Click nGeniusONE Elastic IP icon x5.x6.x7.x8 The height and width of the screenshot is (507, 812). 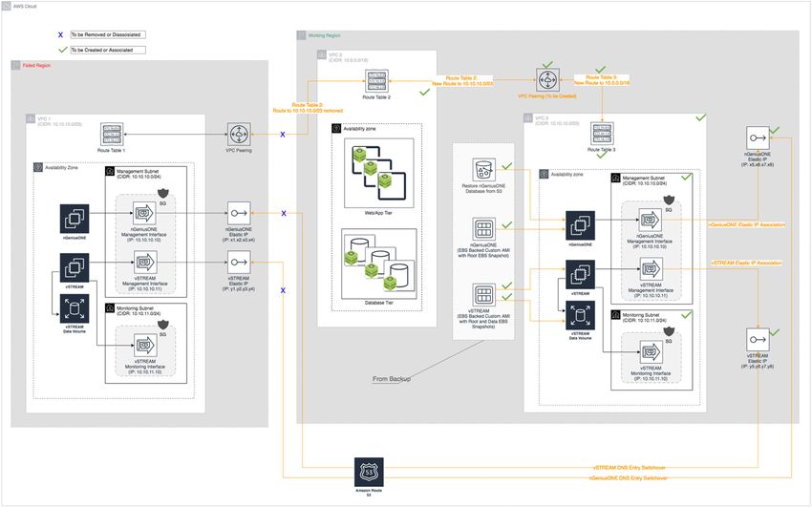[759, 138]
